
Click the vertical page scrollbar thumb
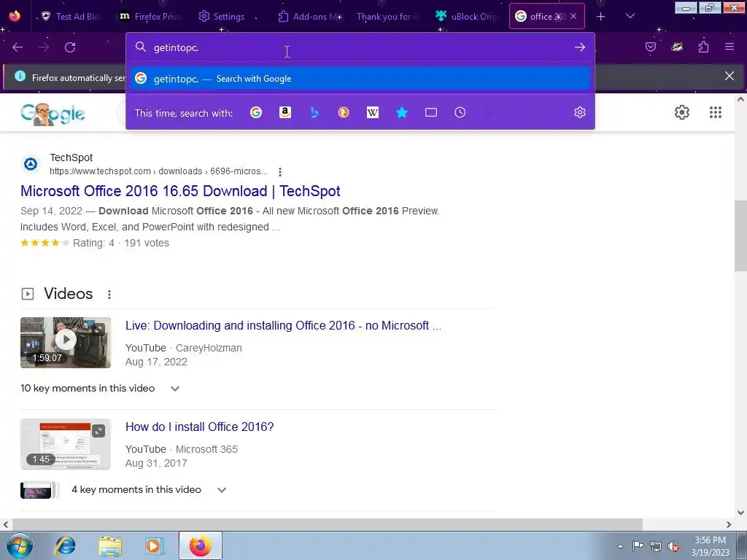tap(740, 236)
